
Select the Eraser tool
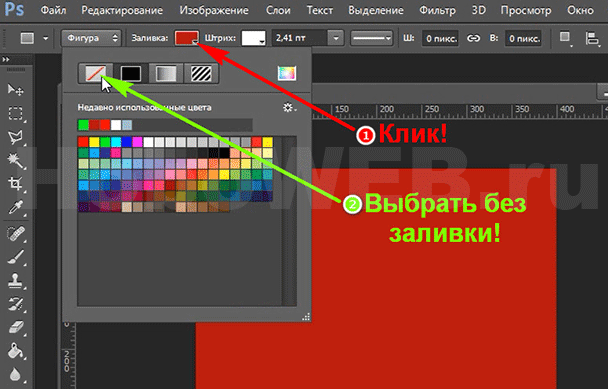(x=16, y=328)
